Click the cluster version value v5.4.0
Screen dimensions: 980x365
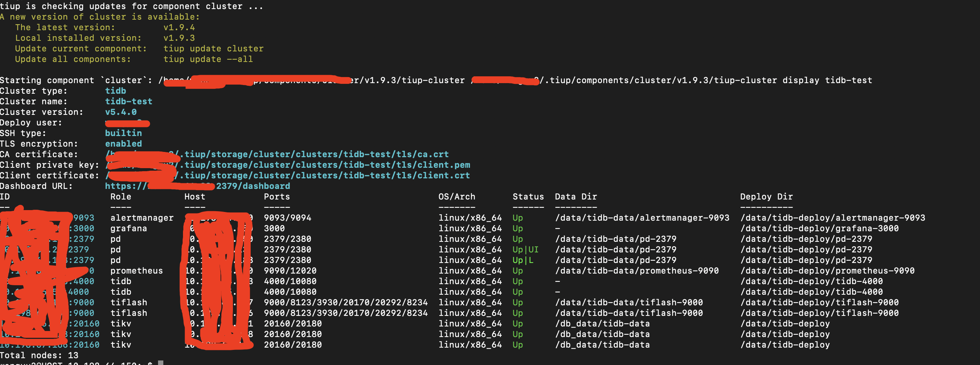121,112
